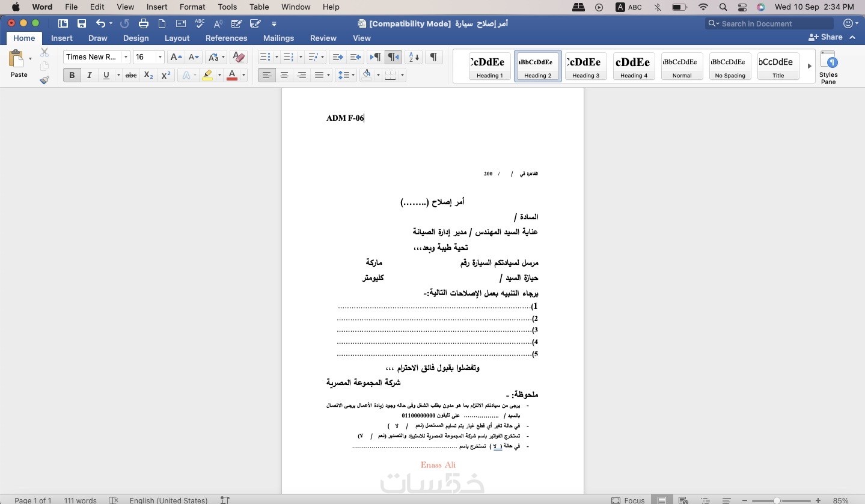Open macOS Spotlight search icon
The width and height of the screenshot is (865, 504).
click(723, 7)
